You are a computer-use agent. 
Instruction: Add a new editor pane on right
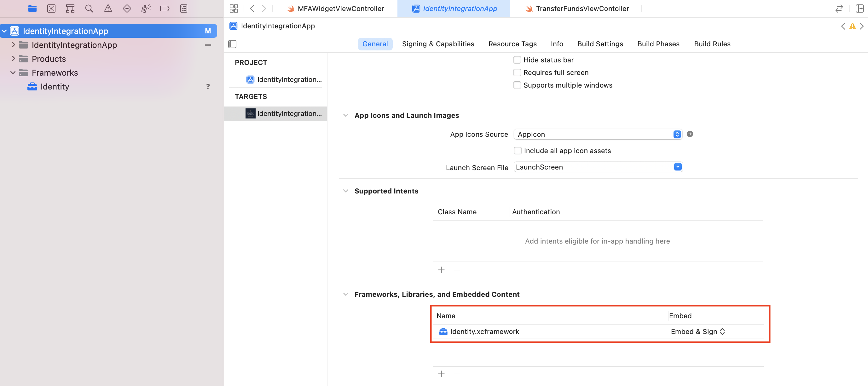pos(859,9)
